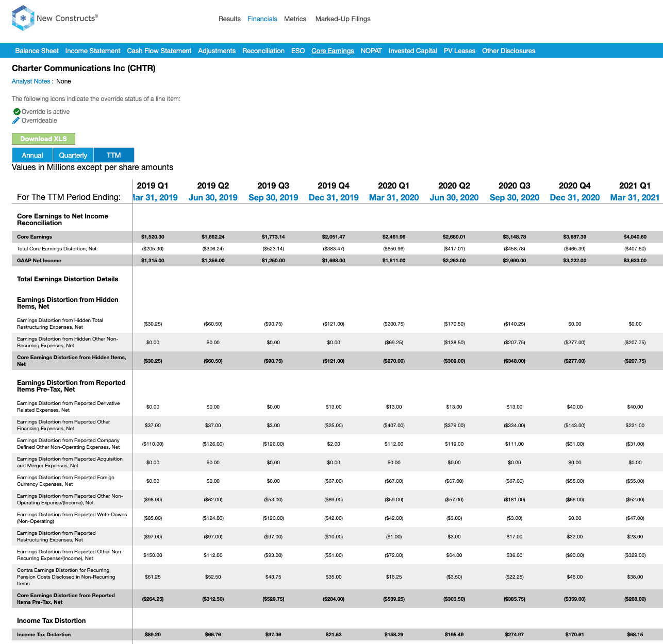Screen dimensions: 663x644
Task: Select the Annual period button
Action: pyautogui.click(x=32, y=155)
